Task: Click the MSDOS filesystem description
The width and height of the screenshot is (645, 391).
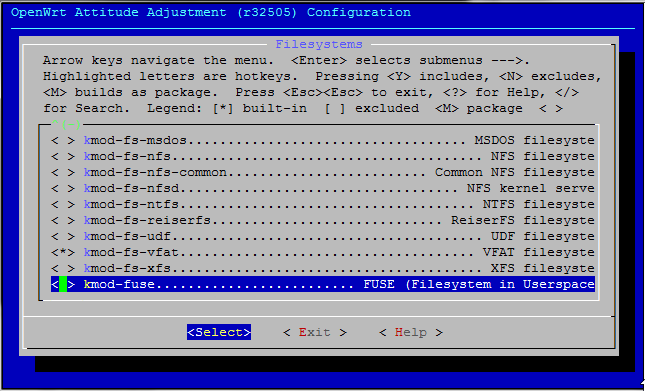Action: [x=534, y=141]
